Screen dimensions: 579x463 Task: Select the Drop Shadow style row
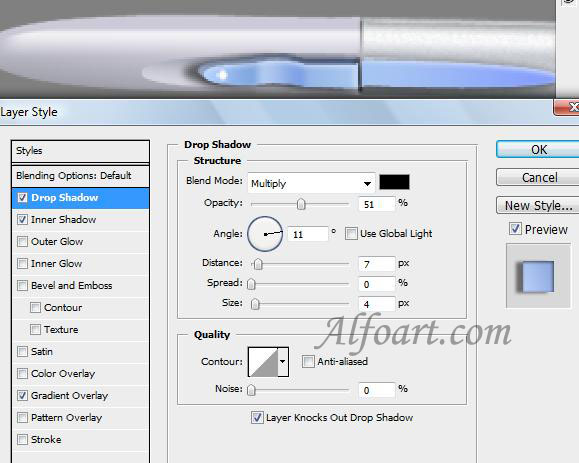tap(80, 198)
